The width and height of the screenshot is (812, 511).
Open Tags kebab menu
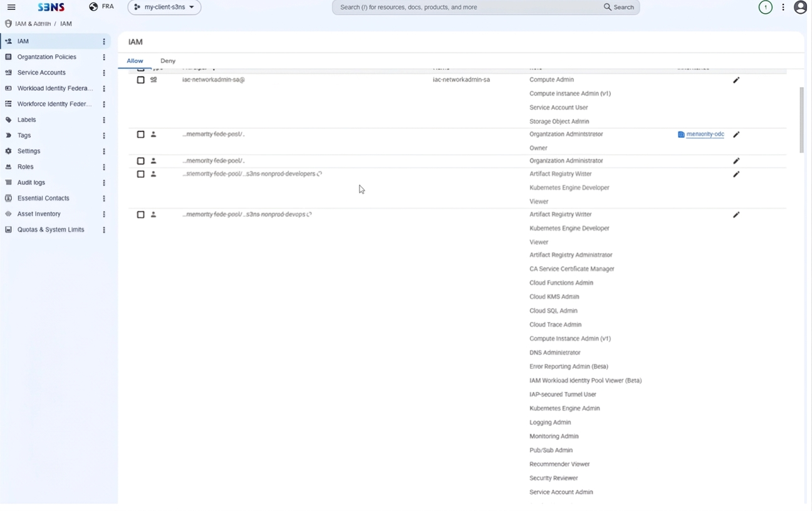click(x=104, y=135)
